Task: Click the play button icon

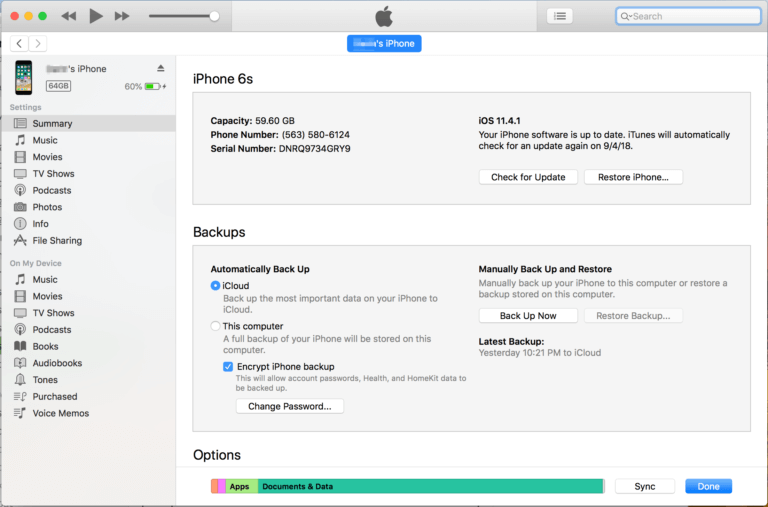Action: pyautogui.click(x=96, y=16)
